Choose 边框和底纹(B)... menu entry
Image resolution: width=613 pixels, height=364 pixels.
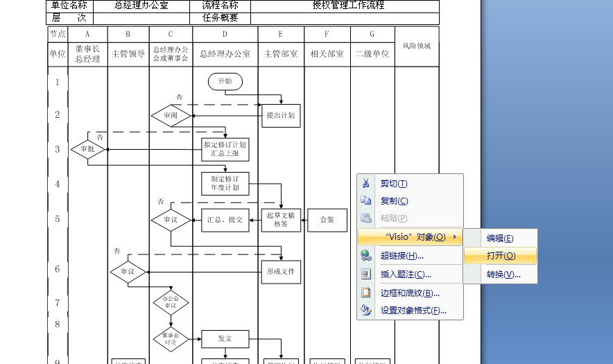coord(410,293)
